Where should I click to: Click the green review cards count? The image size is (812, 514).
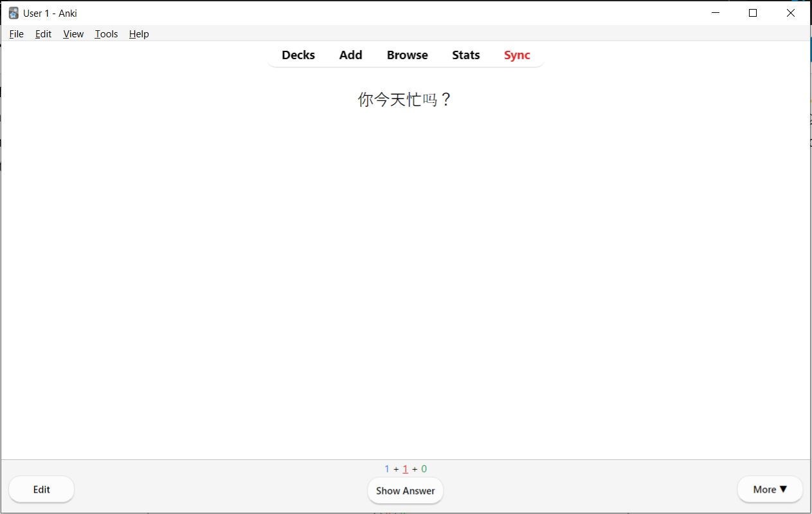tap(424, 469)
